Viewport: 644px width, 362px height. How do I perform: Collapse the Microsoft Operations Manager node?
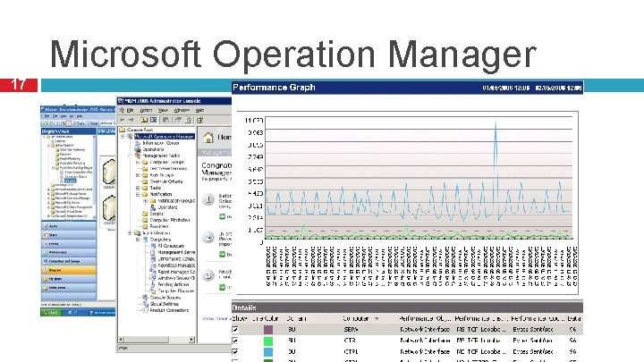pyautogui.click(x=123, y=136)
